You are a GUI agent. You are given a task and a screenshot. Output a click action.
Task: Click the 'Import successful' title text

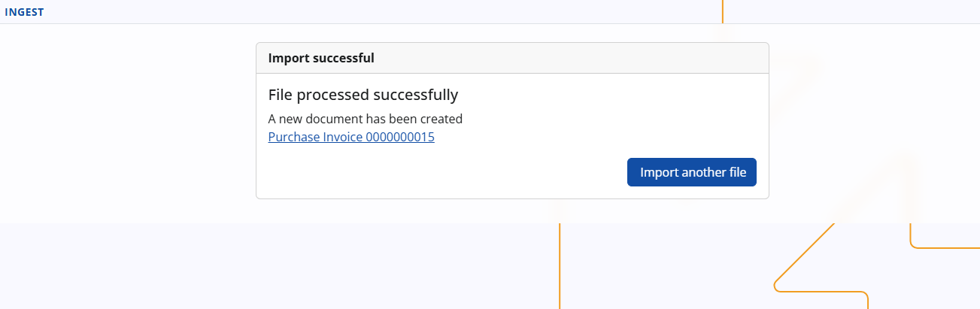(x=321, y=58)
